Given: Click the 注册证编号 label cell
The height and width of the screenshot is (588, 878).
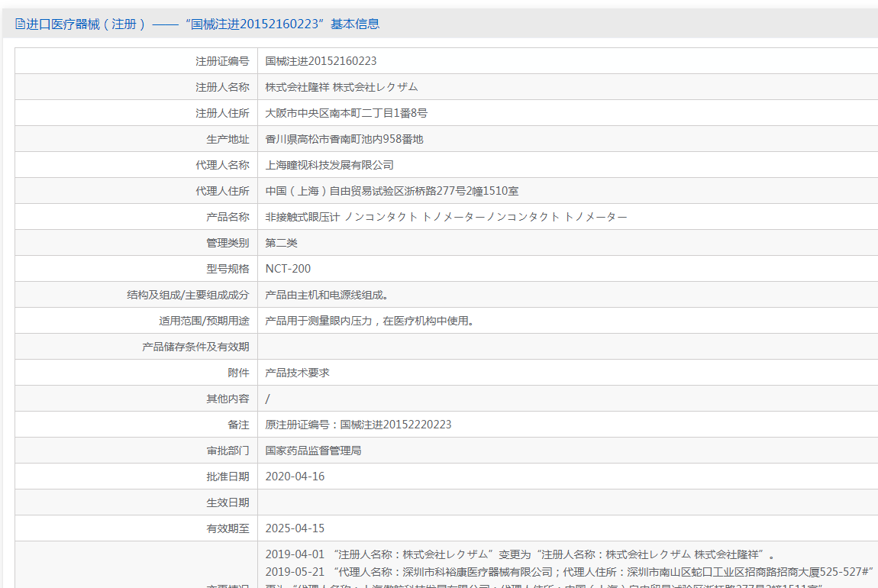Looking at the screenshot, I should coord(136,61).
